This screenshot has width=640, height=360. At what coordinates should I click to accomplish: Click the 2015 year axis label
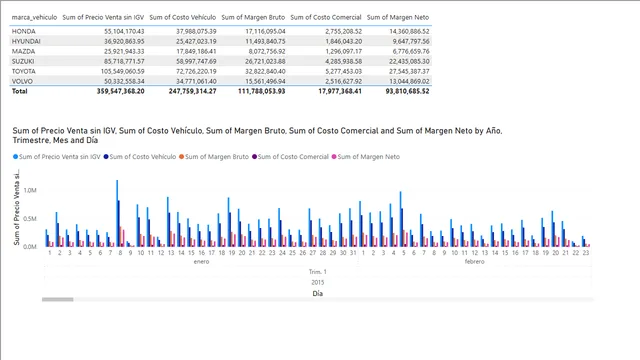point(318,282)
